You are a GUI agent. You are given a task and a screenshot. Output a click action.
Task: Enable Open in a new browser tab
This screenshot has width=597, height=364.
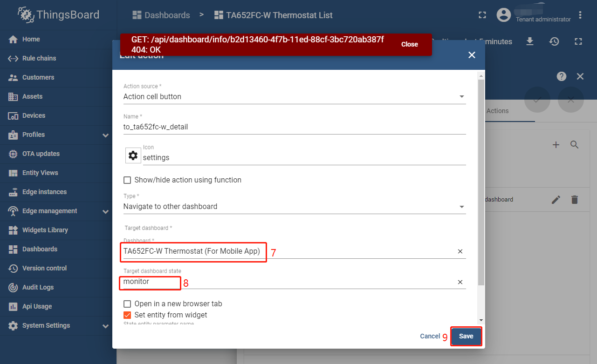(x=127, y=304)
